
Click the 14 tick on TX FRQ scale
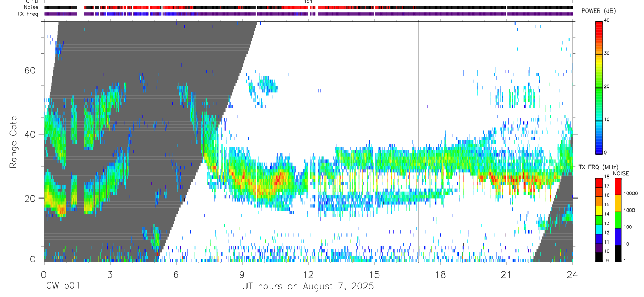(x=606, y=214)
